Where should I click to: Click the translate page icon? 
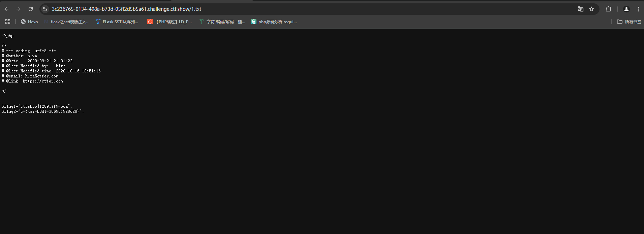(x=580, y=9)
